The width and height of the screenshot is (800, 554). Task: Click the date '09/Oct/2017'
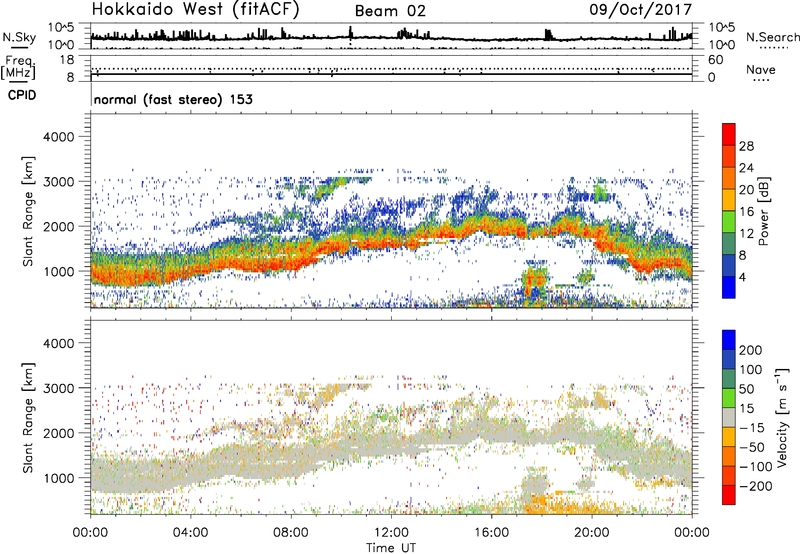[x=641, y=10]
